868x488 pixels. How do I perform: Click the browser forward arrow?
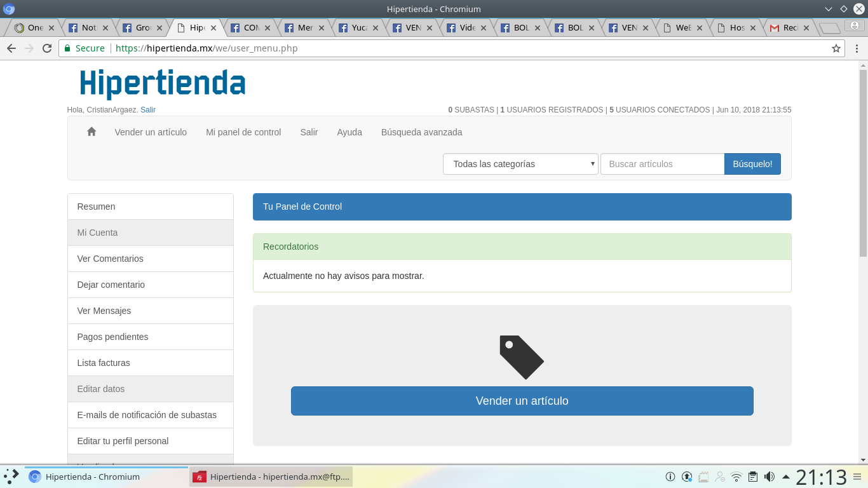click(29, 48)
